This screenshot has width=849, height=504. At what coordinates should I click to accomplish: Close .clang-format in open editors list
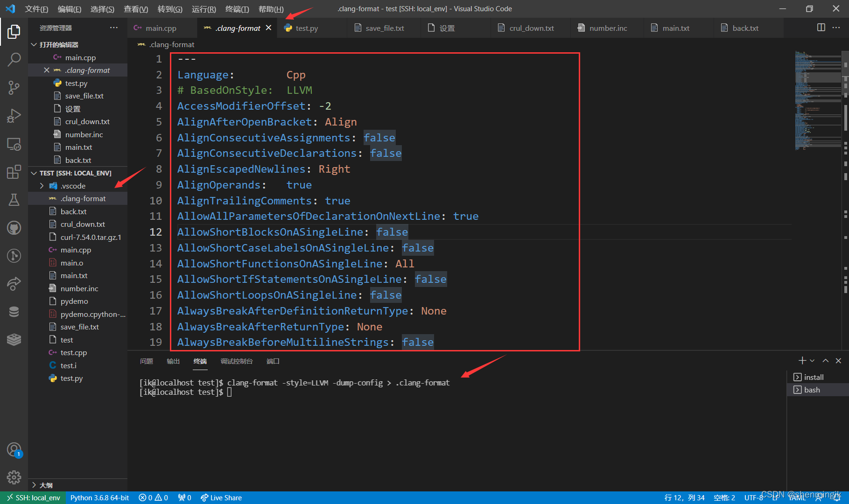click(x=46, y=70)
